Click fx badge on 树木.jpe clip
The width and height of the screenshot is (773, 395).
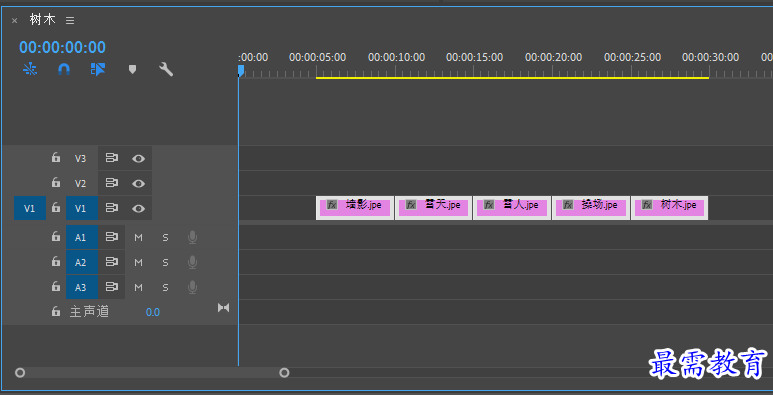point(647,205)
